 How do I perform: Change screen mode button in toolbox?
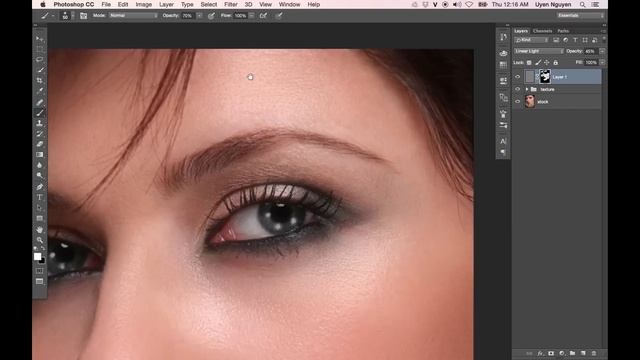(x=40, y=282)
